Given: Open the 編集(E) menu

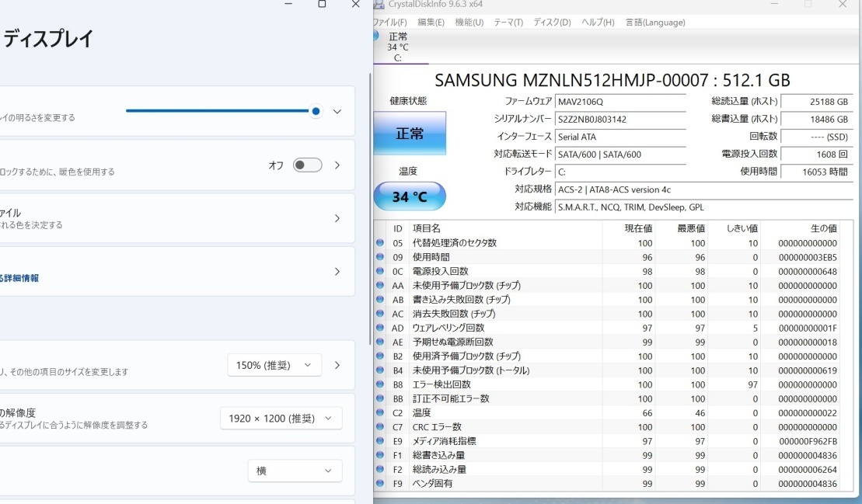Looking at the screenshot, I should point(431,23).
